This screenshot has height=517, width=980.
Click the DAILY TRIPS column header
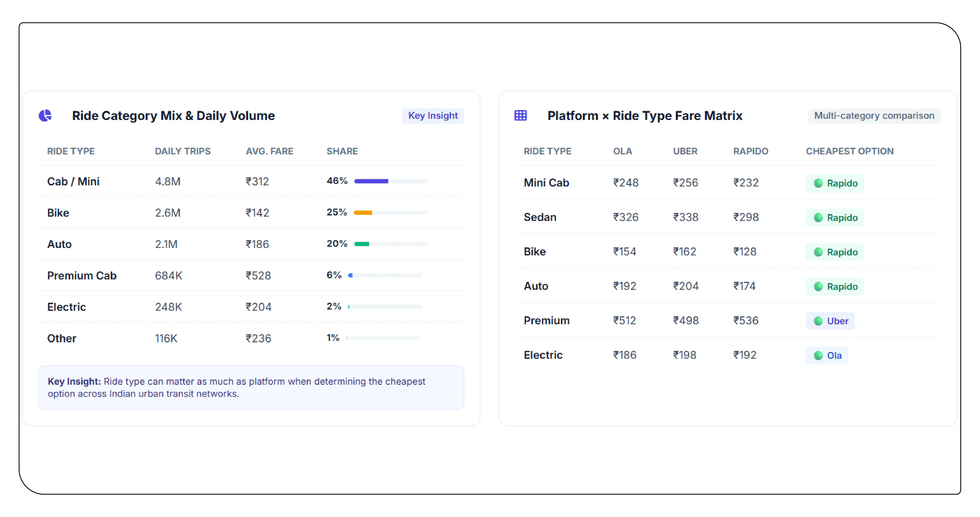pyautogui.click(x=183, y=151)
